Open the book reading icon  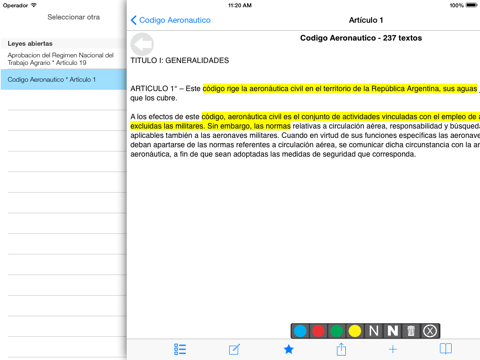click(446, 349)
